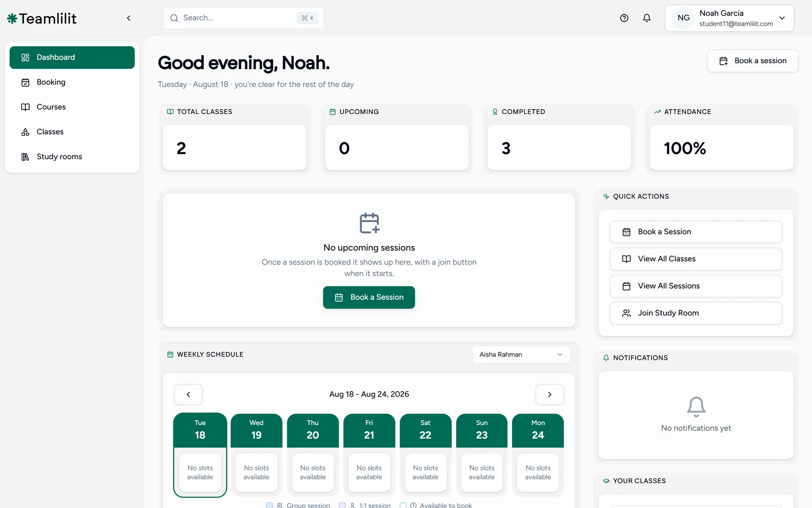Image resolution: width=812 pixels, height=508 pixels.
Task: Open Study rooms in the sidebar
Action: pos(72,157)
